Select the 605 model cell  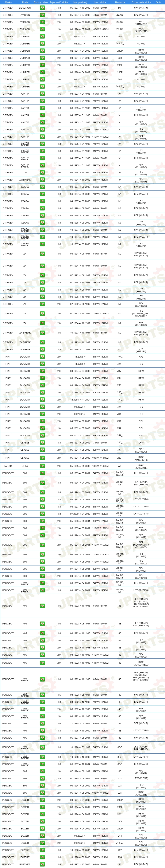coord(25,771)
